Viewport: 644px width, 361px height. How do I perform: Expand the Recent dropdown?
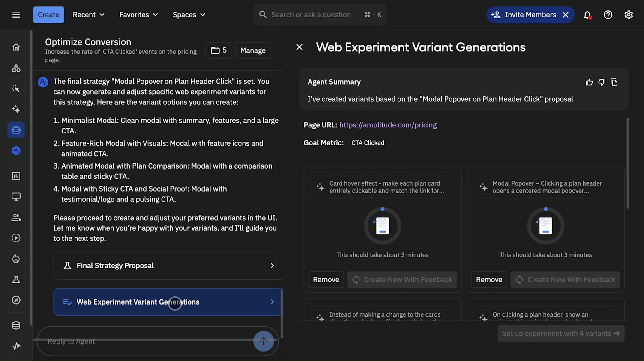click(x=89, y=15)
